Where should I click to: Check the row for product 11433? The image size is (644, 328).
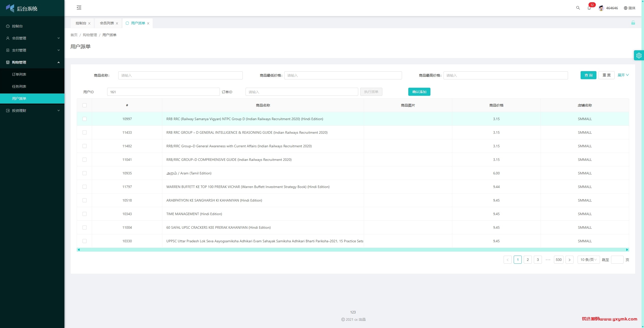[x=85, y=132]
